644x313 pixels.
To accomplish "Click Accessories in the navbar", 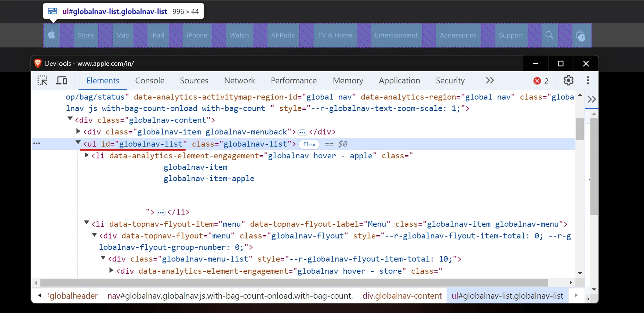I will [x=458, y=35].
